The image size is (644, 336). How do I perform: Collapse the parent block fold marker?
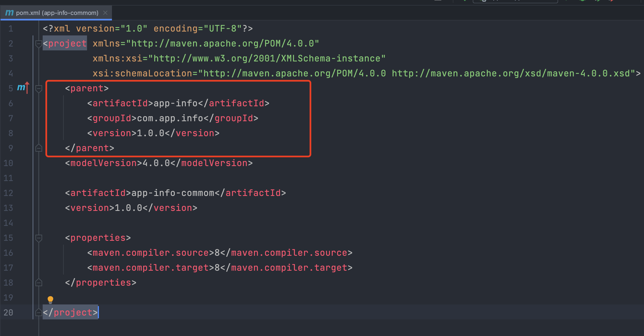pyautogui.click(x=39, y=89)
